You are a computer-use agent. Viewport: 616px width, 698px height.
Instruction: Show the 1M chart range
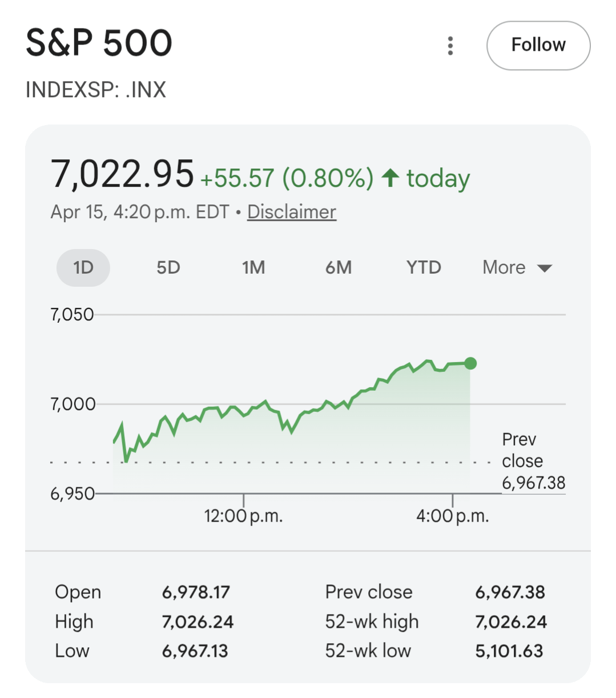253,267
